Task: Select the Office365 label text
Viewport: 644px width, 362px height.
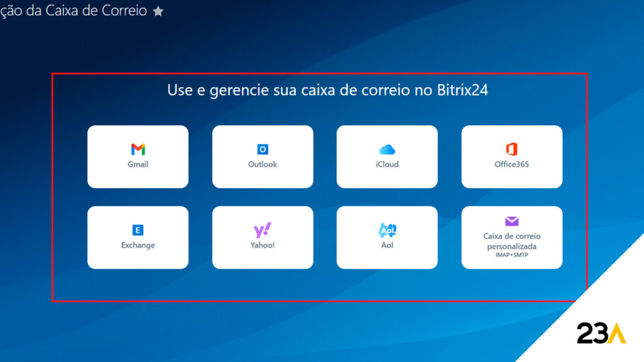Action: (512, 164)
